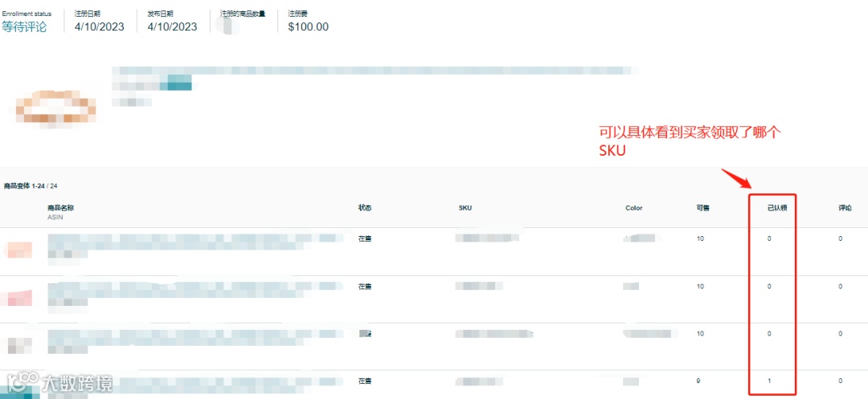Sort by the 商品名称 column header

61,209
